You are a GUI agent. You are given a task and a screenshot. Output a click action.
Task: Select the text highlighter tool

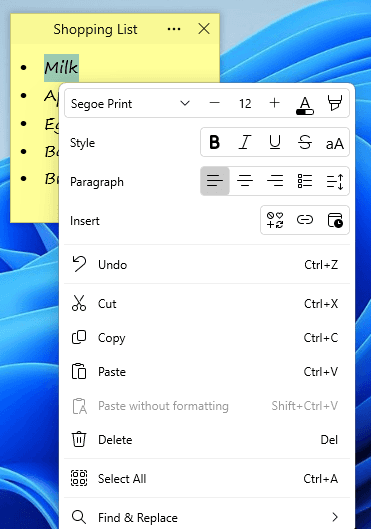click(335, 103)
